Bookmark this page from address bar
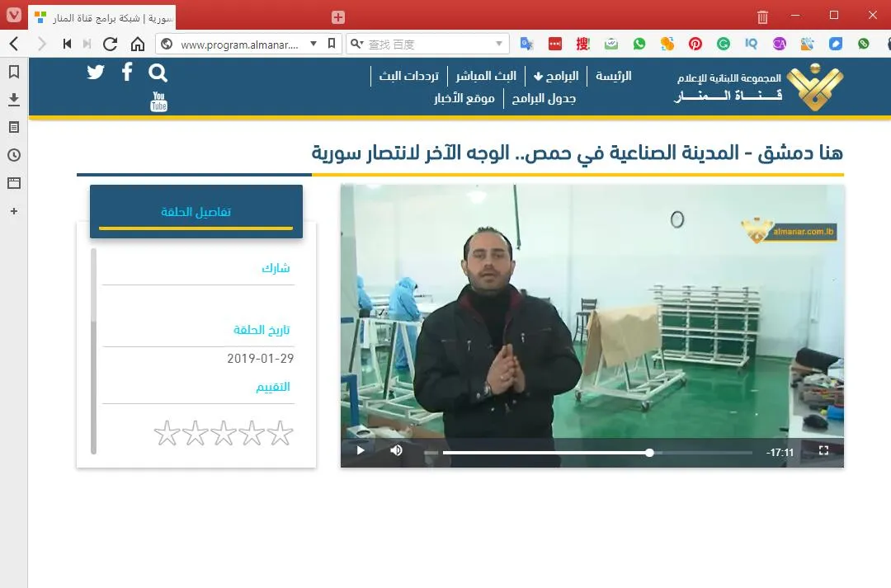This screenshot has height=588, width=891. (x=332, y=44)
